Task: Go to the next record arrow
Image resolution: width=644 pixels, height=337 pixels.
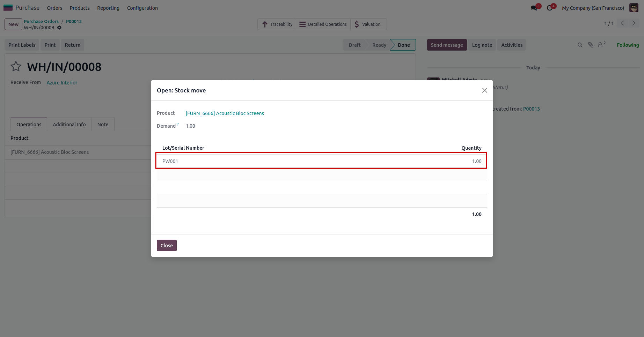Action: [x=634, y=23]
